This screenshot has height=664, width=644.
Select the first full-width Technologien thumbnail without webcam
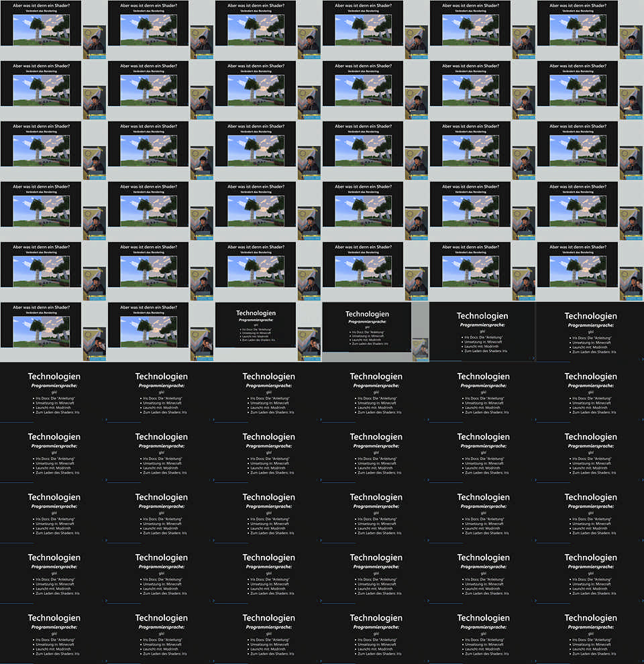(x=483, y=332)
